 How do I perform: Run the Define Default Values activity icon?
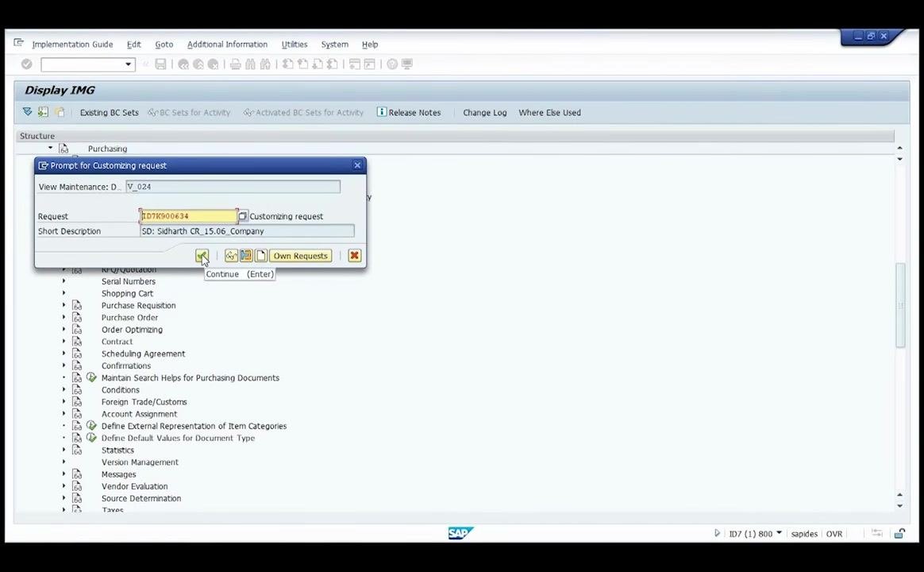(x=91, y=438)
